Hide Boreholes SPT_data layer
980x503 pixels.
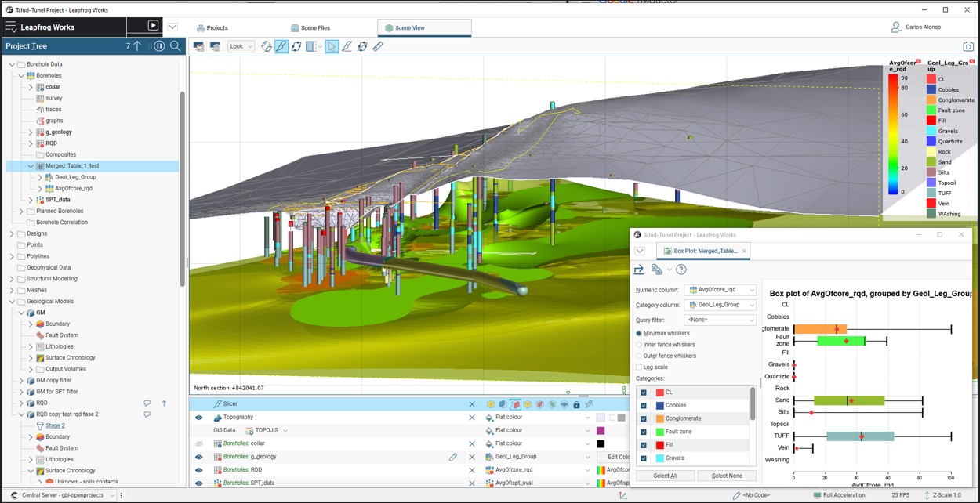(x=198, y=483)
